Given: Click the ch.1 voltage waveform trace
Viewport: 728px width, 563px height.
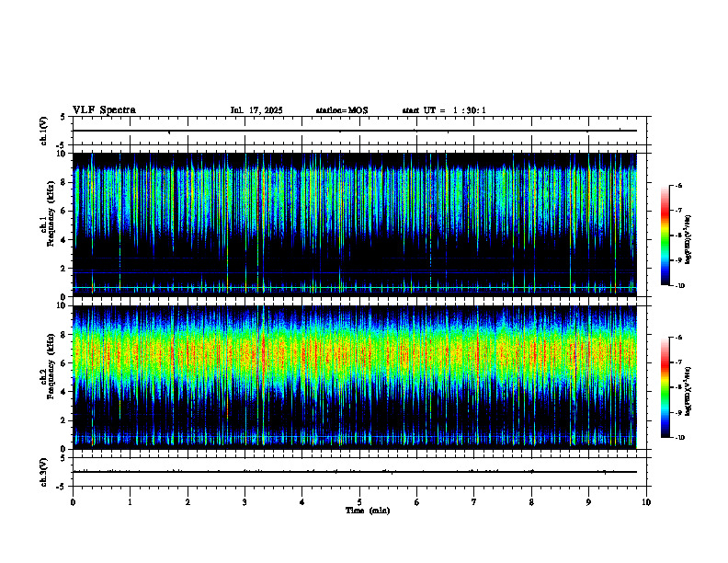Looking at the screenshot, I should click(355, 131).
